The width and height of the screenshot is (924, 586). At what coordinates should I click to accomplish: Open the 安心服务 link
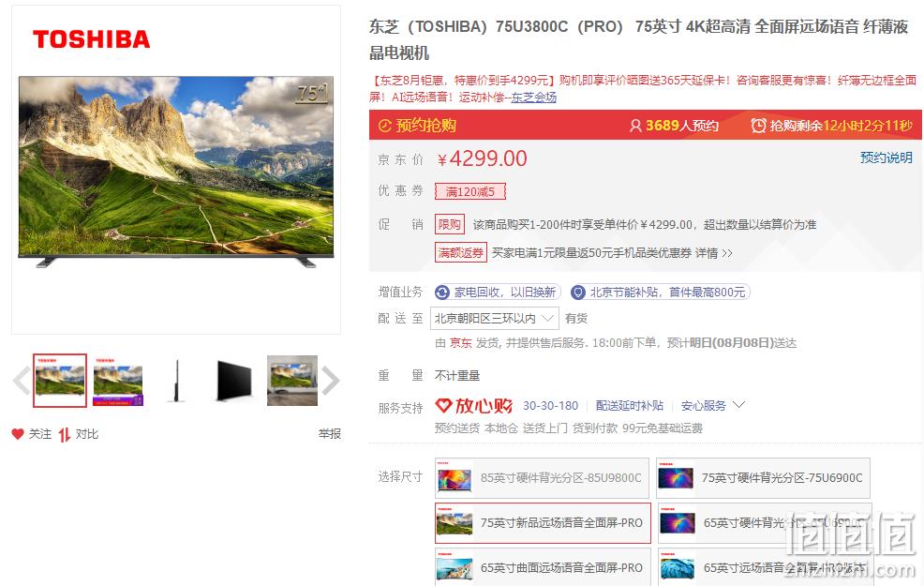(x=703, y=406)
